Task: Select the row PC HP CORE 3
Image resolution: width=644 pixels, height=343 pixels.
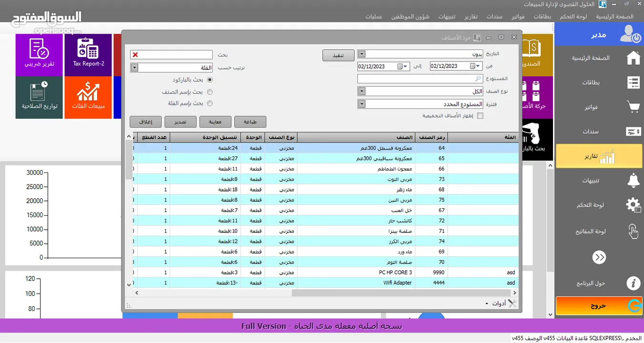Action: [325, 272]
